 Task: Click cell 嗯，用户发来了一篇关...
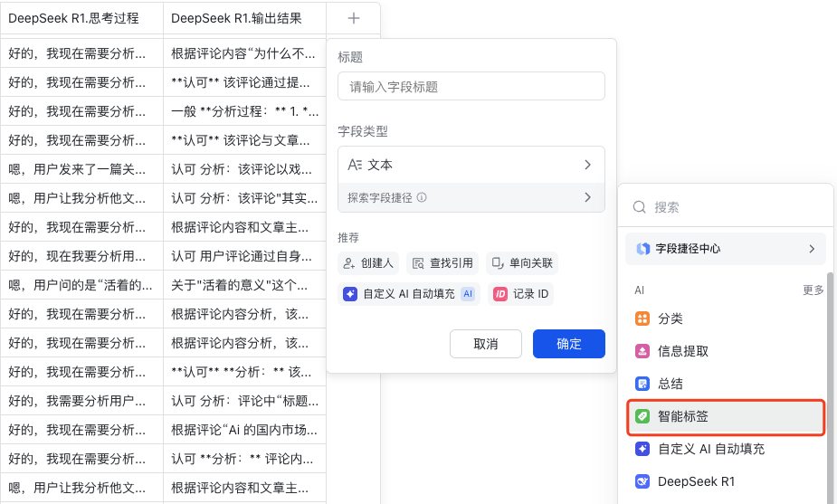82,169
